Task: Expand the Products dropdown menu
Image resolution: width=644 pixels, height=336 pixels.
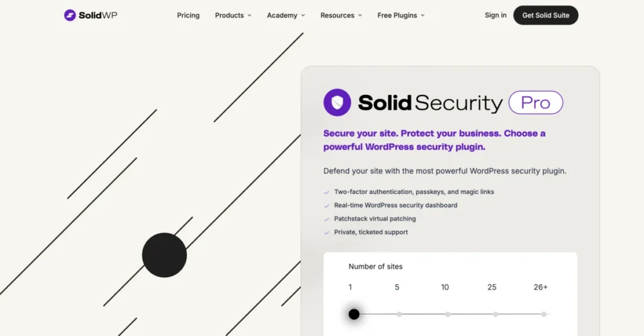Action: point(233,15)
